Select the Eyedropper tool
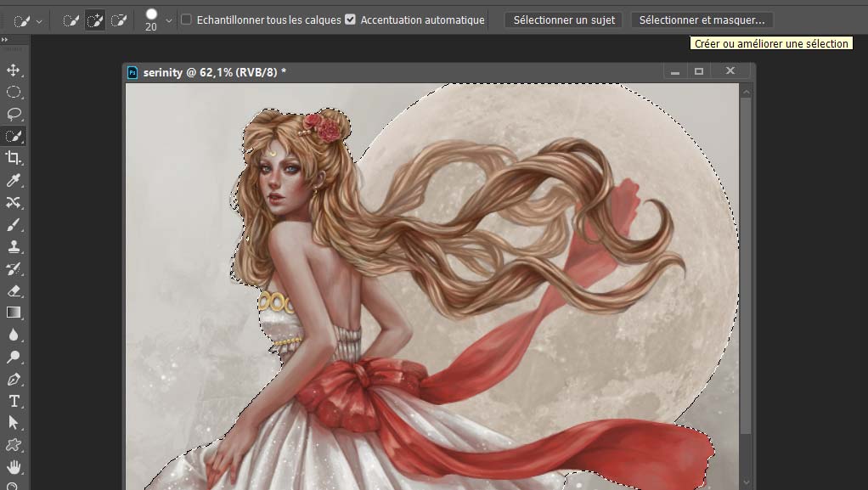This screenshot has width=868, height=490. [14, 180]
